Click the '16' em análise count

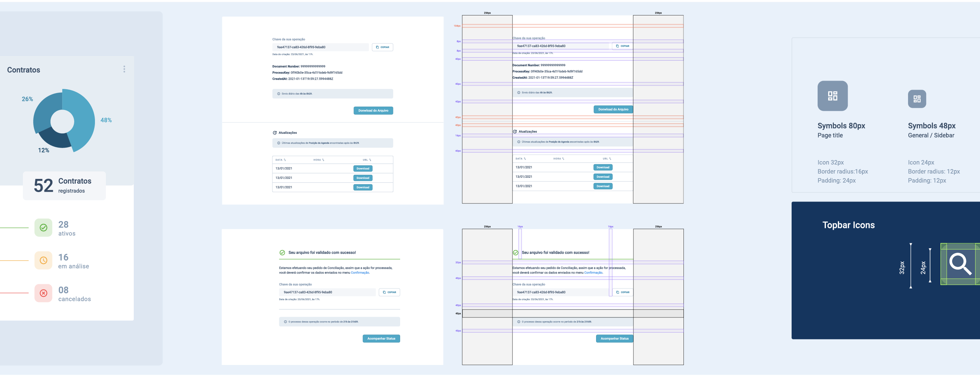click(63, 257)
